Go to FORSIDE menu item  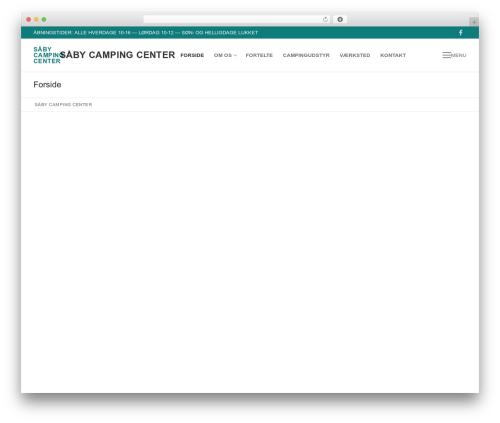(x=192, y=55)
